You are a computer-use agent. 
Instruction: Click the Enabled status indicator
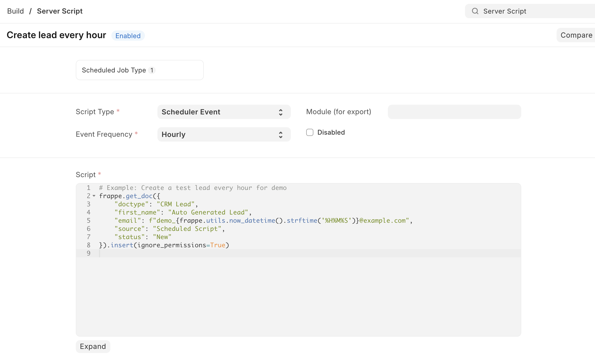click(x=128, y=36)
